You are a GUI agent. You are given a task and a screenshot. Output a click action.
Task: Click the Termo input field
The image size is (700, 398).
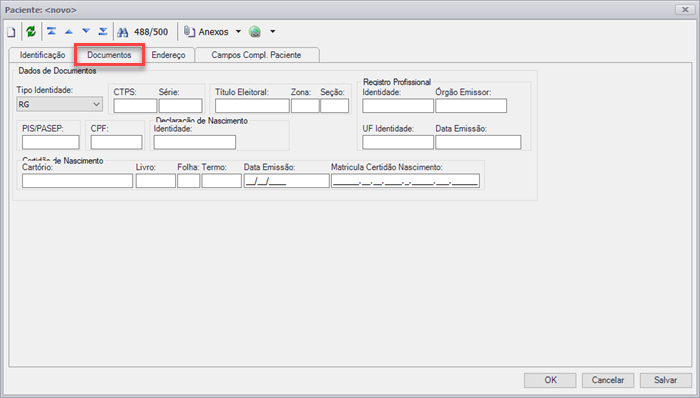tap(221, 181)
